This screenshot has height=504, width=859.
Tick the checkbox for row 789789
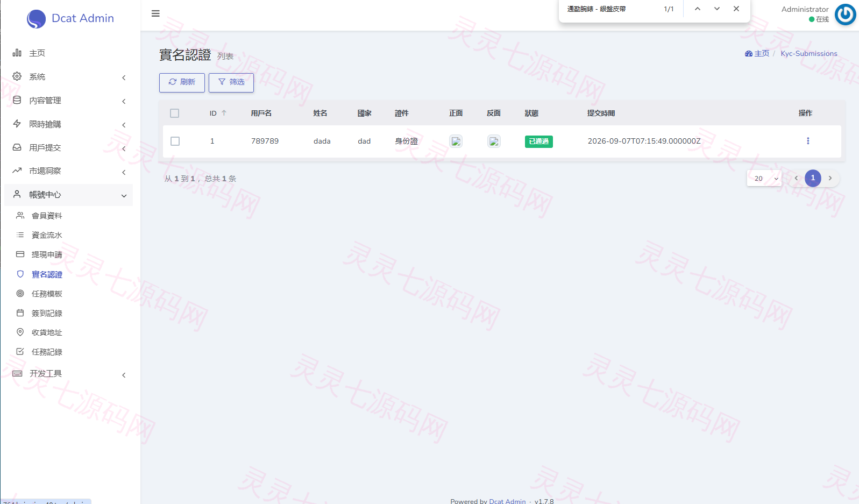click(175, 141)
